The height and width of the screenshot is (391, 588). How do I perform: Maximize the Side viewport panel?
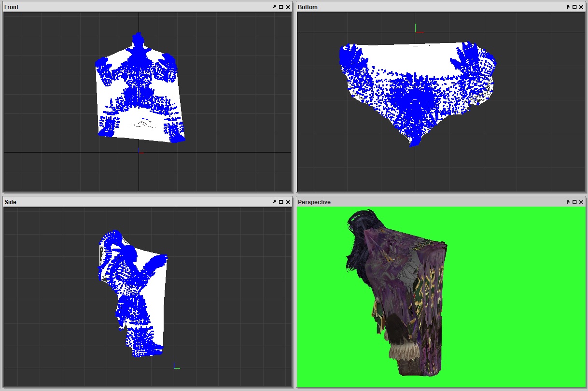point(281,202)
